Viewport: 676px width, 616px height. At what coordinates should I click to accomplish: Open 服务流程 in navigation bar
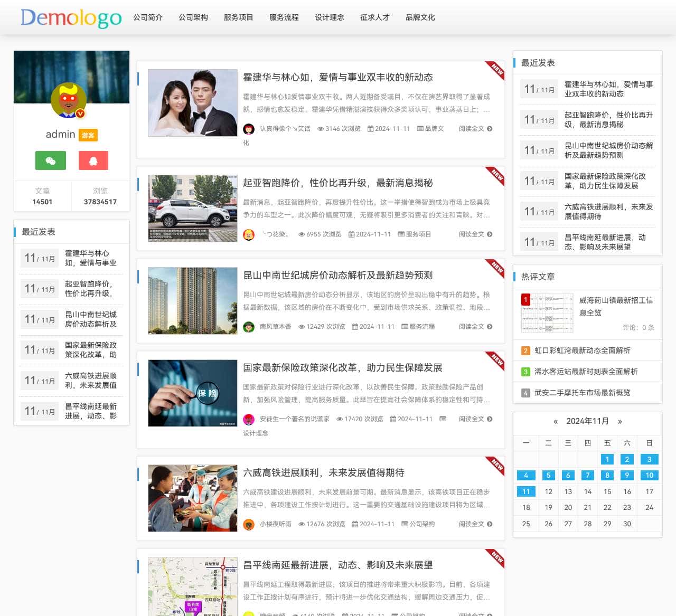[x=284, y=17]
